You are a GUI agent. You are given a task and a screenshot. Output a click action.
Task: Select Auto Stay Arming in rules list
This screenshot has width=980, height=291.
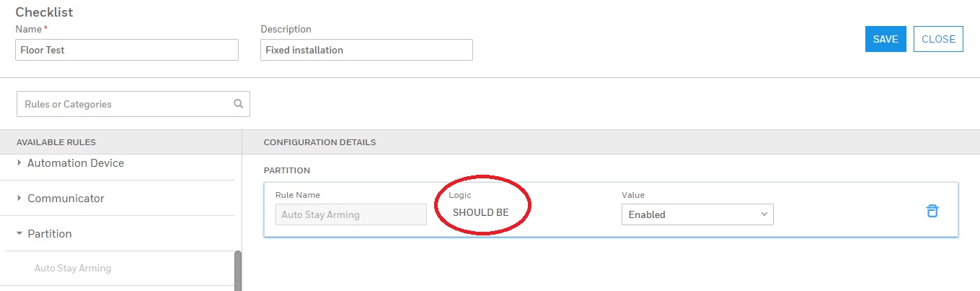[x=73, y=269]
